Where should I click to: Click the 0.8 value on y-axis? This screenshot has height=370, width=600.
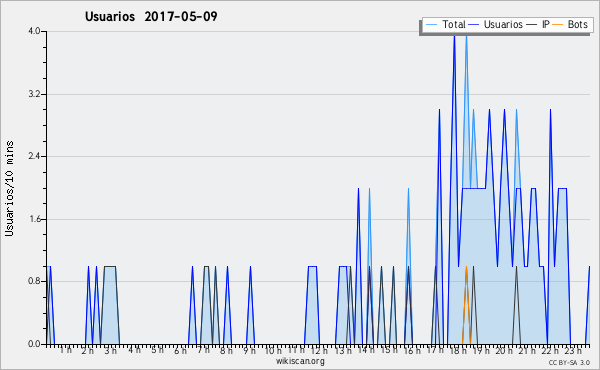pyautogui.click(x=34, y=281)
